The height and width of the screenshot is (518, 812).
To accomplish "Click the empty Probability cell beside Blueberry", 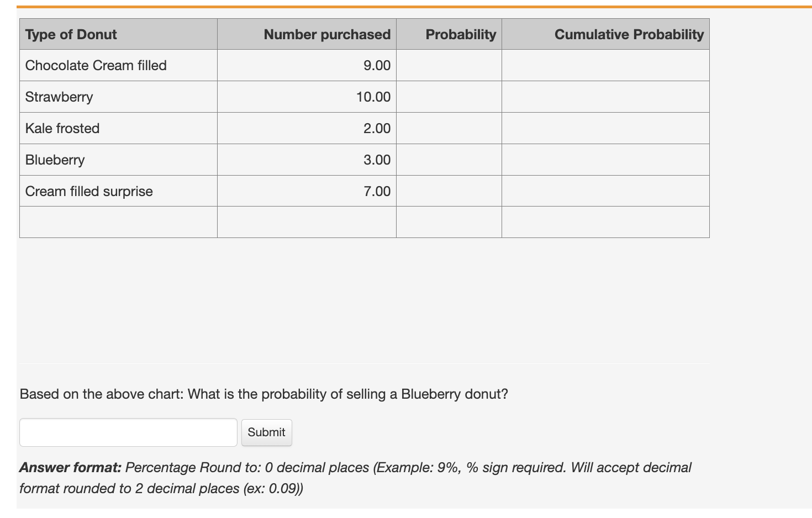I will click(x=448, y=160).
